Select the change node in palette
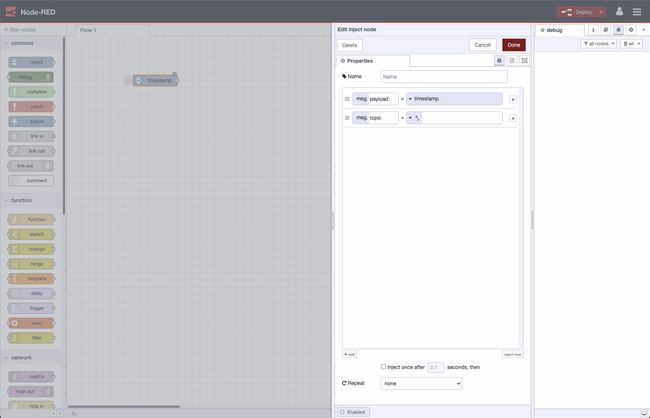 tap(31, 249)
